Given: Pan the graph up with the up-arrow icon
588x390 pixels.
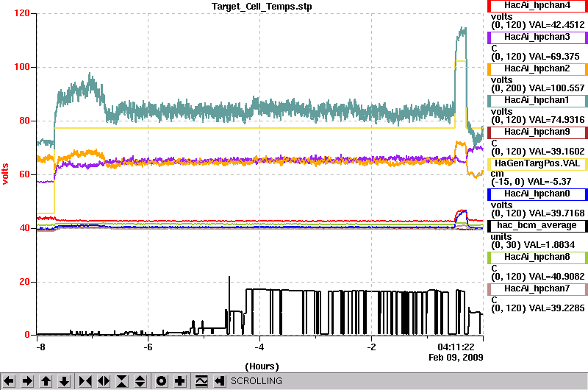Looking at the screenshot, I should click(46, 381).
